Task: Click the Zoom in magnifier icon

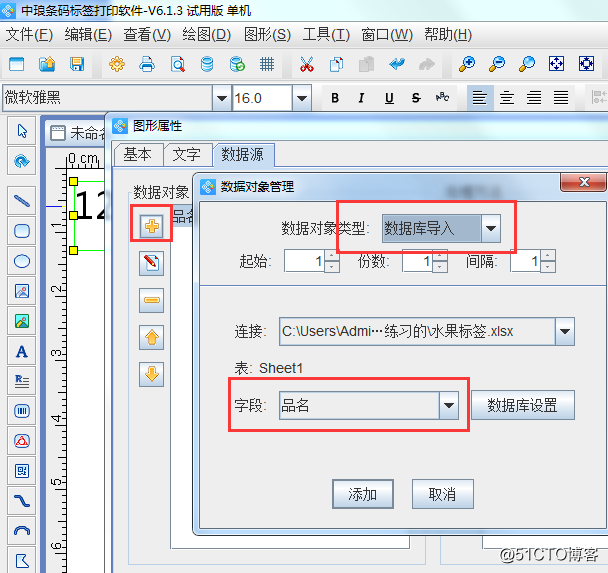Action: pyautogui.click(x=467, y=64)
